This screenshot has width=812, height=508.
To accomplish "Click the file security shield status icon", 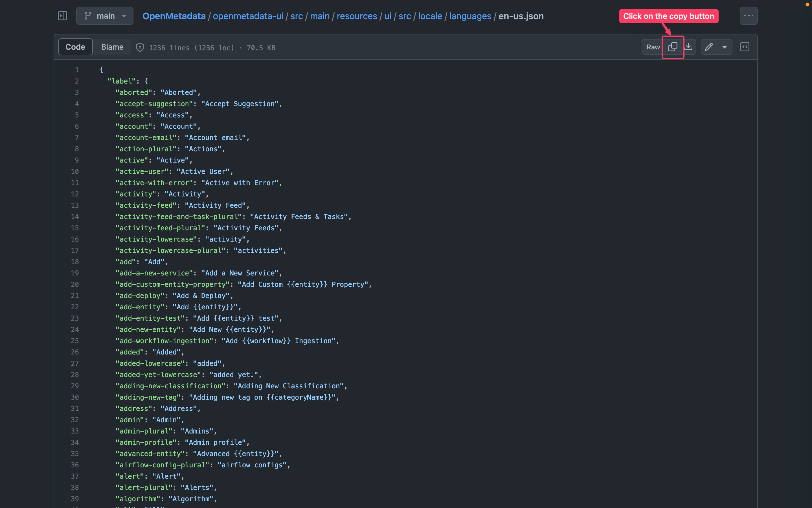I will coord(139,47).
